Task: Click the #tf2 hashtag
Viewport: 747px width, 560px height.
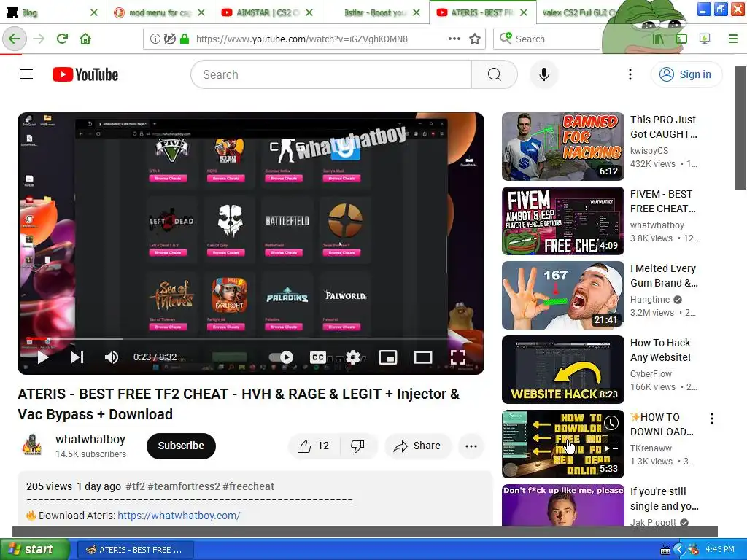Action: point(135,486)
